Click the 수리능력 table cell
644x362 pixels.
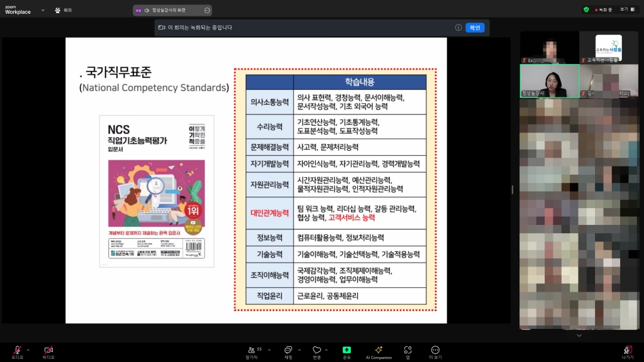[x=269, y=127]
